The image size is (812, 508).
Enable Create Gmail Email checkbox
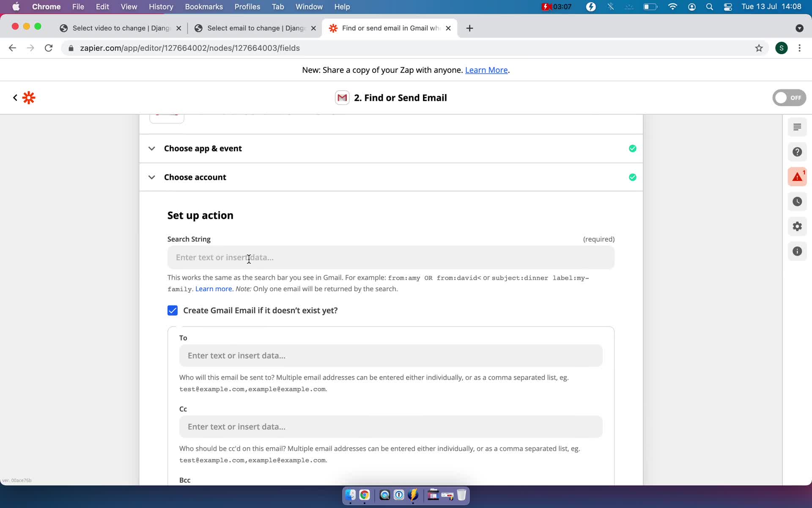[x=172, y=310]
